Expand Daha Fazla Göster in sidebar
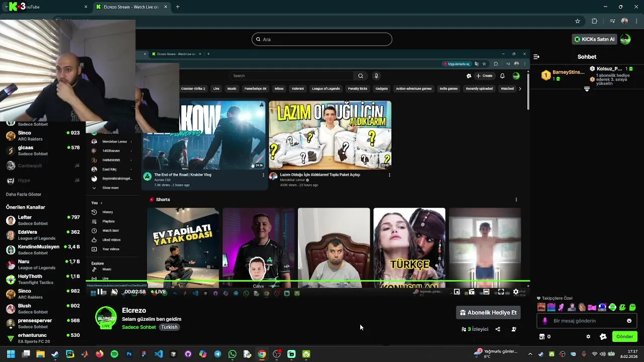This screenshot has height=362, width=644. [x=24, y=194]
